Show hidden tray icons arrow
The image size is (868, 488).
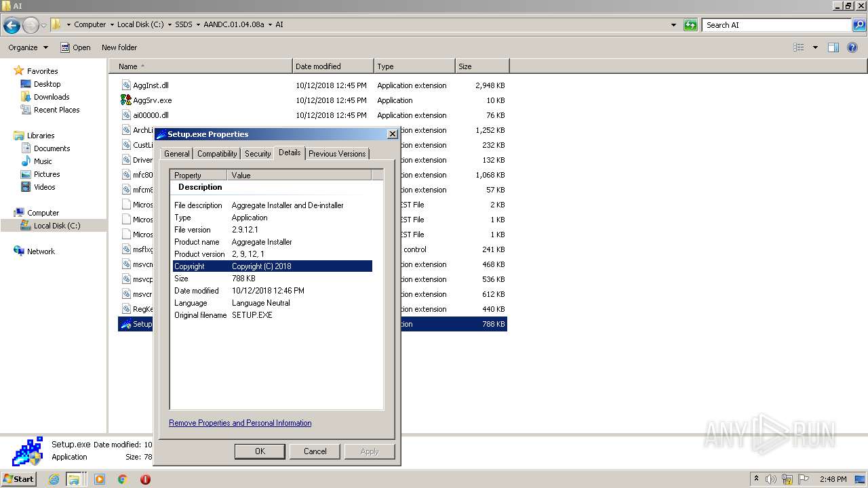[756, 479]
